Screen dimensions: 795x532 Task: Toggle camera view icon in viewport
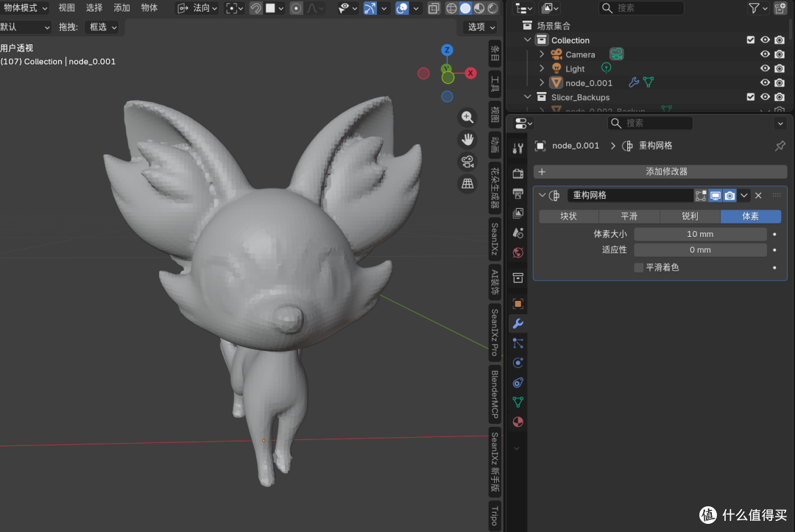(467, 162)
